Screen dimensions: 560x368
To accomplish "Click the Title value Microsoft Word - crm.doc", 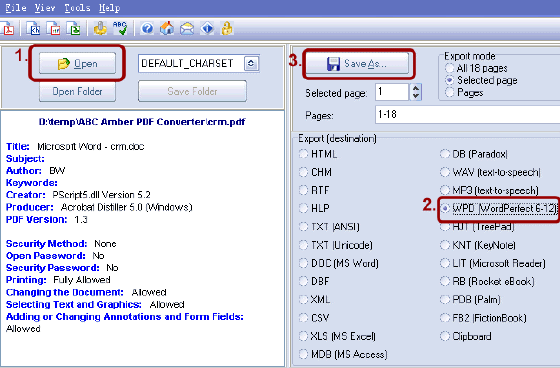I will pyautogui.click(x=91, y=146).
